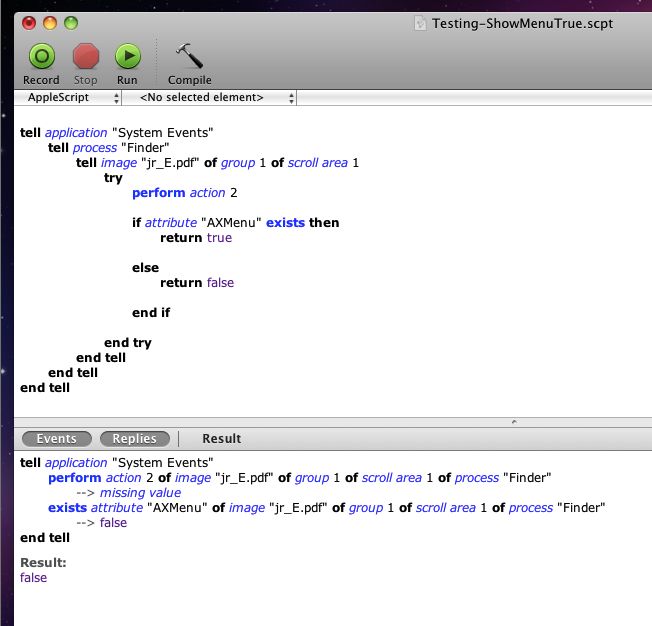Click the red close window button
The width and height of the screenshot is (652, 626).
28,22
